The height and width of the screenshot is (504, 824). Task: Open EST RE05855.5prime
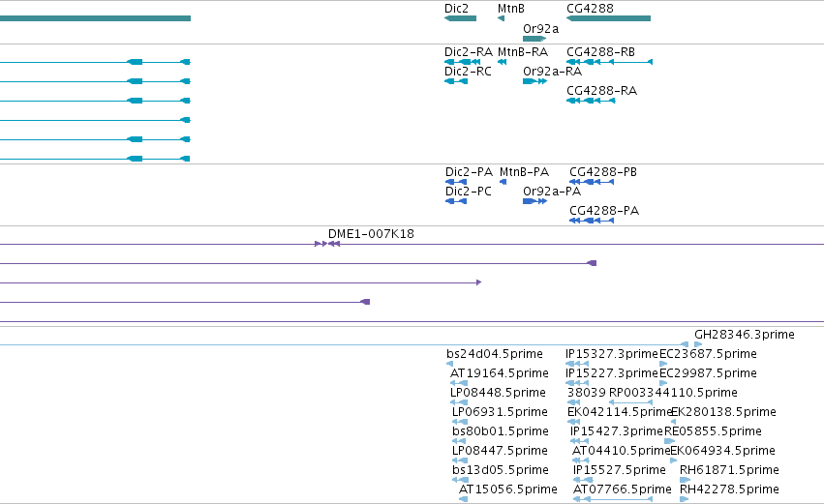pos(713,431)
